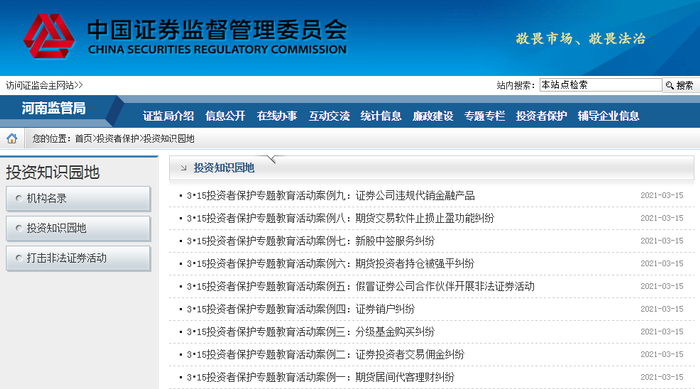This screenshot has width=700, height=389.
Task: Open 案例八 期货交易软件止损止盈功能纠纷 article
Action: tap(340, 218)
